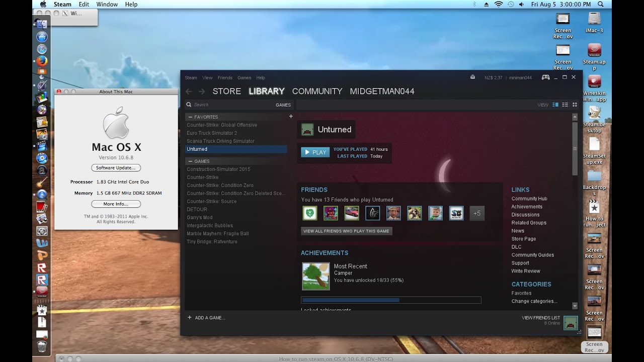Open the Steam menu in Steam window
Viewport: 644px width, 362px height.
coord(191,78)
